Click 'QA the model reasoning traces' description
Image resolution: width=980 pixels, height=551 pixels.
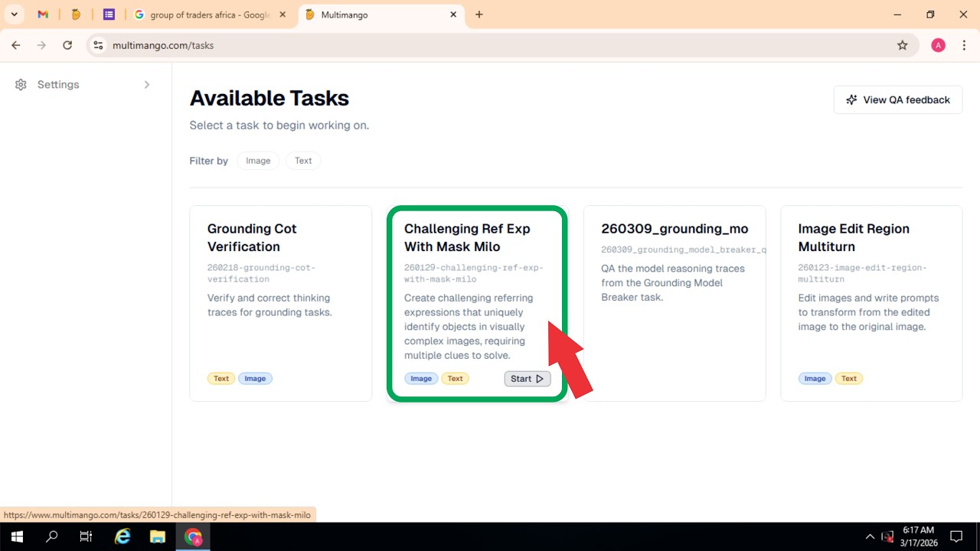coord(673,283)
